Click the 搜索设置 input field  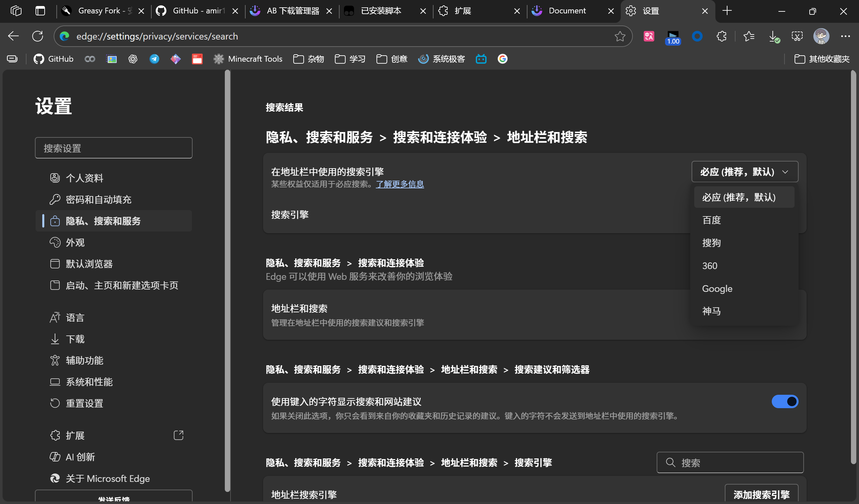click(113, 148)
